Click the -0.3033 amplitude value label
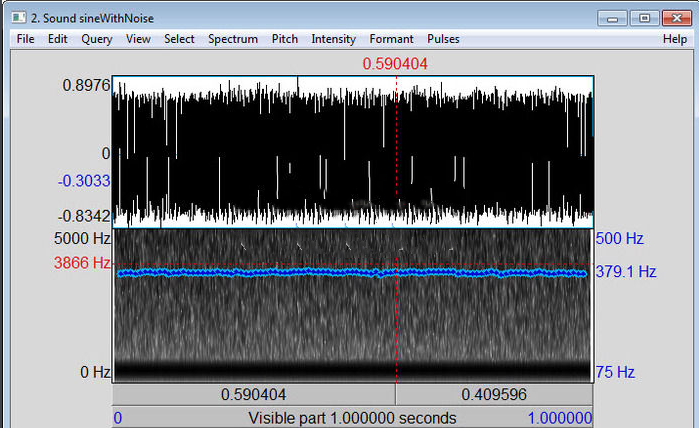The width and height of the screenshot is (699, 428). 84,181
